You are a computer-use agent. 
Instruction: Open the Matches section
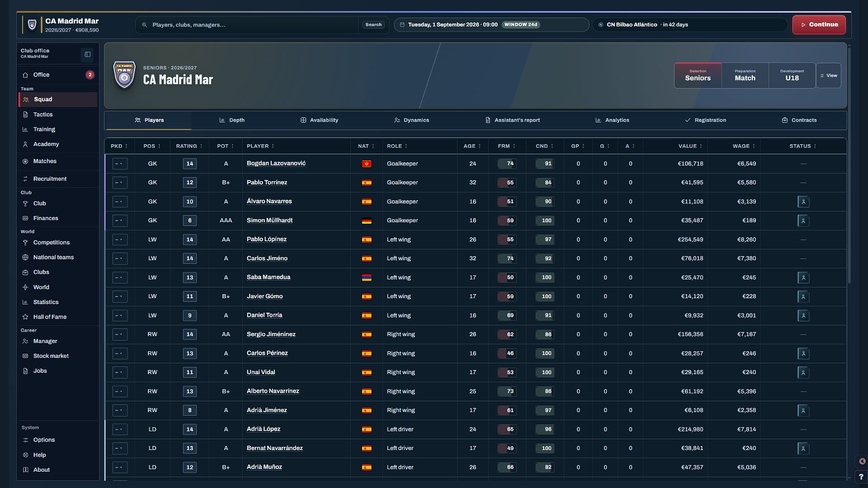tap(58, 161)
